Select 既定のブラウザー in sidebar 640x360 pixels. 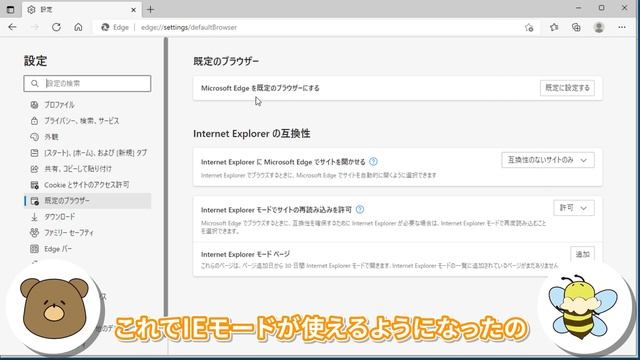tap(87, 201)
